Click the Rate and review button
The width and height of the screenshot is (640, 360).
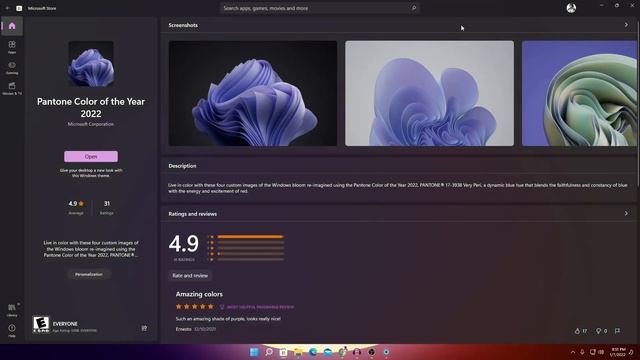click(190, 276)
